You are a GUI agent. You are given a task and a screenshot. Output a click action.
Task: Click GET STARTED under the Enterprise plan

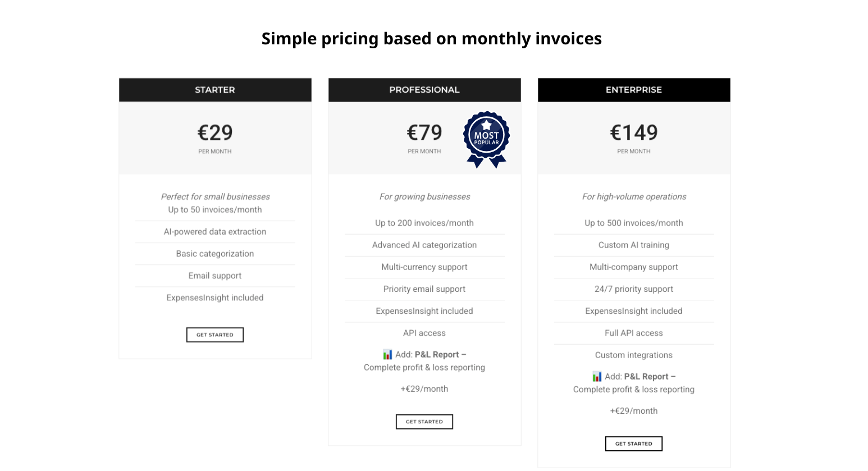634,443
